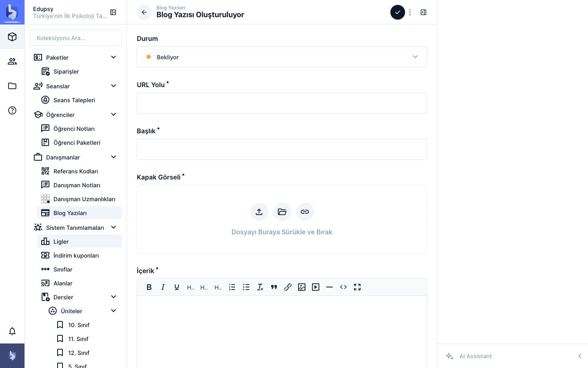Open the notifications bell
This screenshot has height=368, width=588.
pos(12,331)
